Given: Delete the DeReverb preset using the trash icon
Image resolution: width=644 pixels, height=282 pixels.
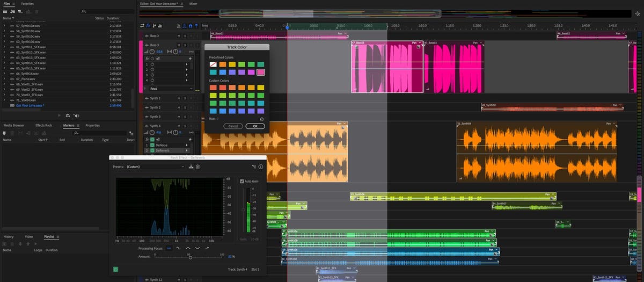Looking at the screenshot, I should coord(197,167).
